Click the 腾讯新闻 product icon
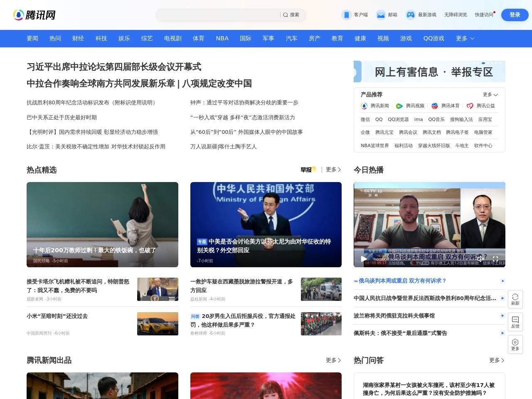This screenshot has width=532, height=399. 364,106
